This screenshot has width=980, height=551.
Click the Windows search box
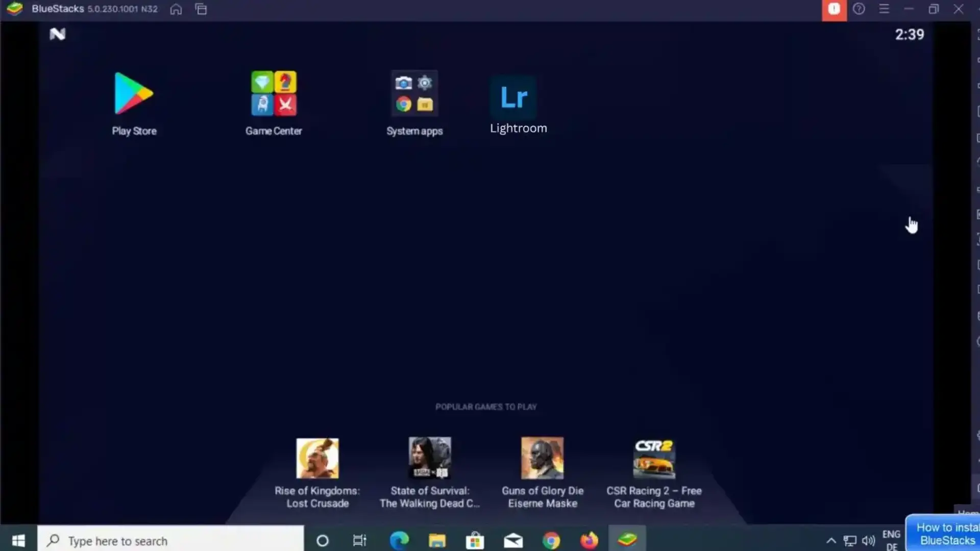click(x=170, y=541)
